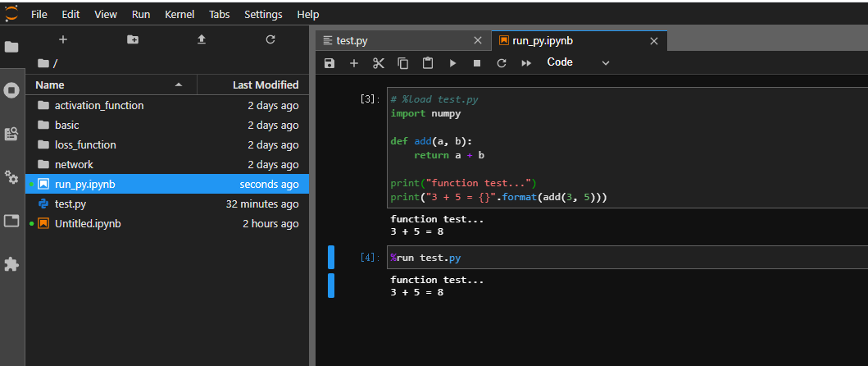The image size is (868, 366).
Task: Paste cells from the clipboard
Action: (x=427, y=62)
